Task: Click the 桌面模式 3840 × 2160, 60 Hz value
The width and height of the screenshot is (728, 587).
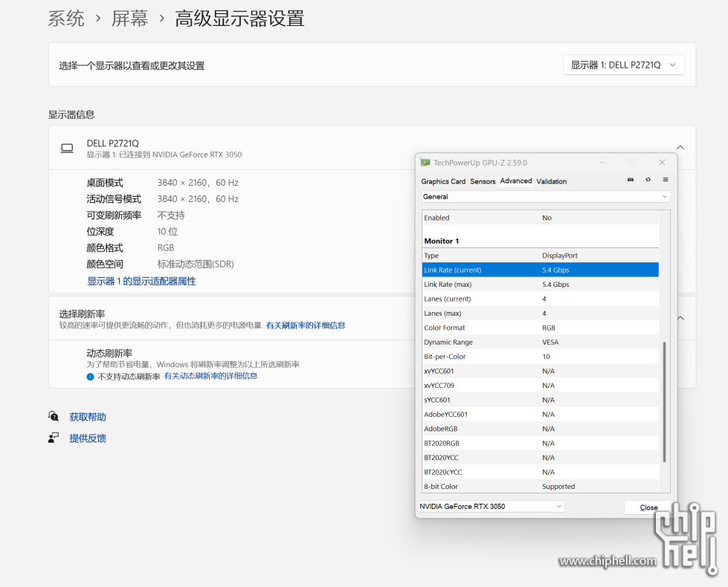Action: [x=198, y=182]
